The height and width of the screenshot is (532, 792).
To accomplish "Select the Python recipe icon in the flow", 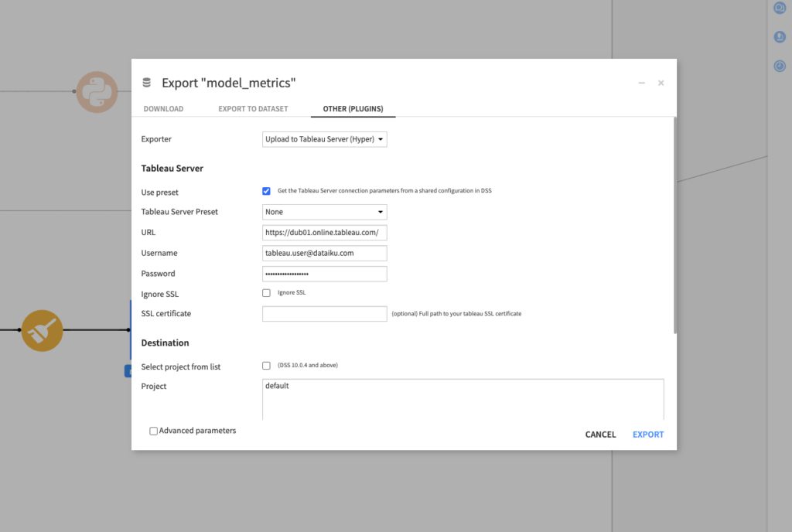I will [x=97, y=92].
